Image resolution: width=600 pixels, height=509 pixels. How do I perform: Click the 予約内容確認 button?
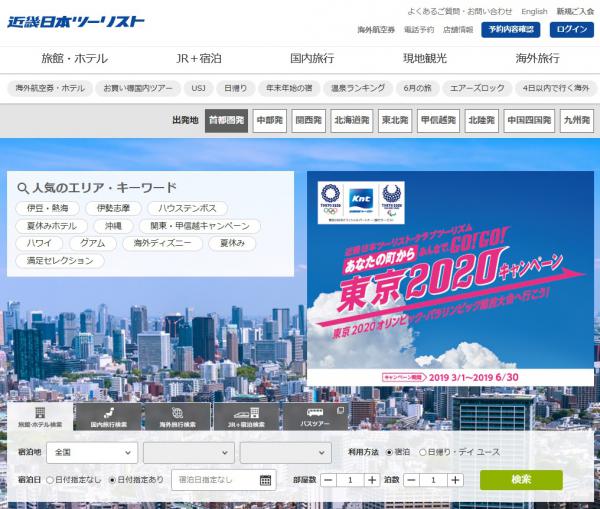[510, 29]
